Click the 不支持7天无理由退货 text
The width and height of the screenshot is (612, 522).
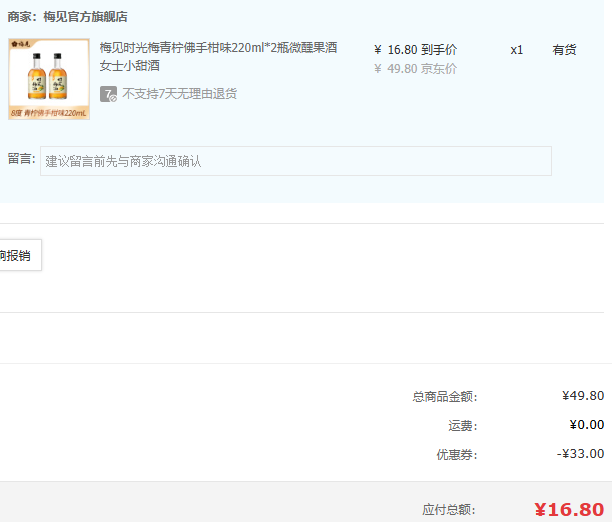(180, 94)
